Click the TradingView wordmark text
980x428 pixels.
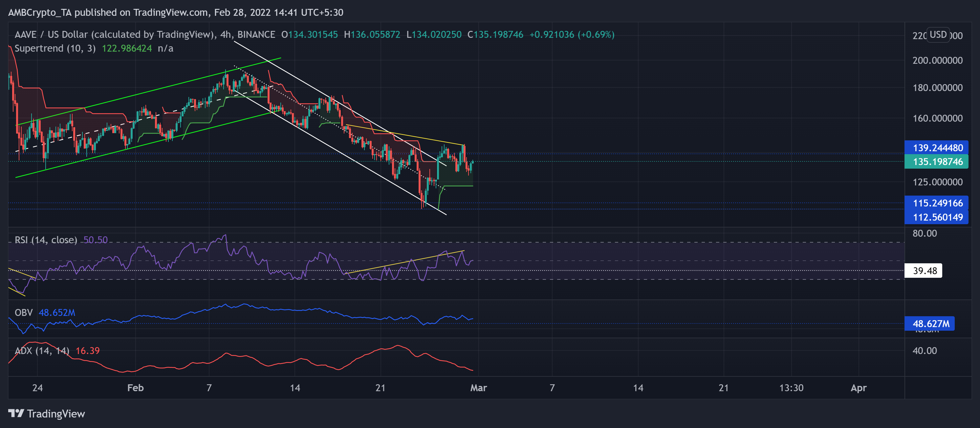click(56, 414)
